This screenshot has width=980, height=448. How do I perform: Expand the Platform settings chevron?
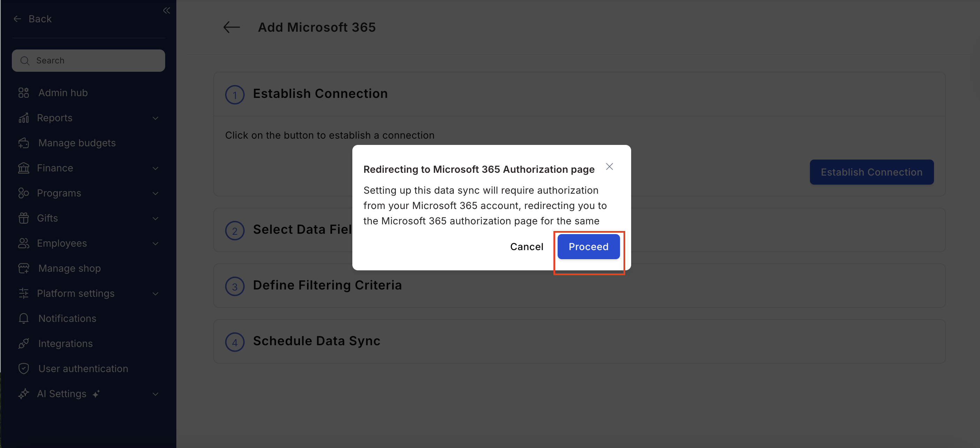pyautogui.click(x=155, y=294)
